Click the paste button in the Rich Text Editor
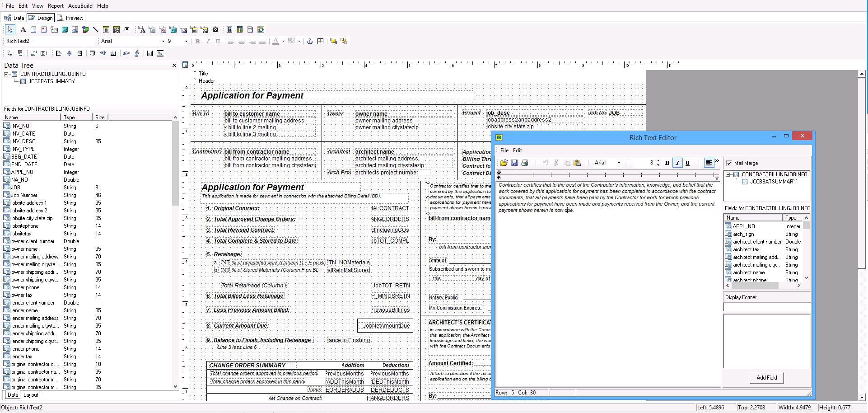The width and height of the screenshot is (868, 413). pos(578,163)
